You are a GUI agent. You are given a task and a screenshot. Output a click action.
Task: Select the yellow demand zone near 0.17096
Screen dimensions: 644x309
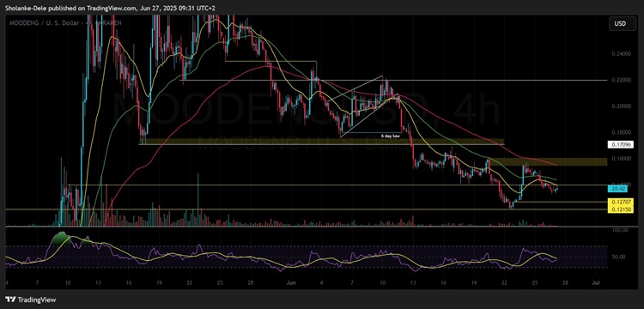[322, 141]
